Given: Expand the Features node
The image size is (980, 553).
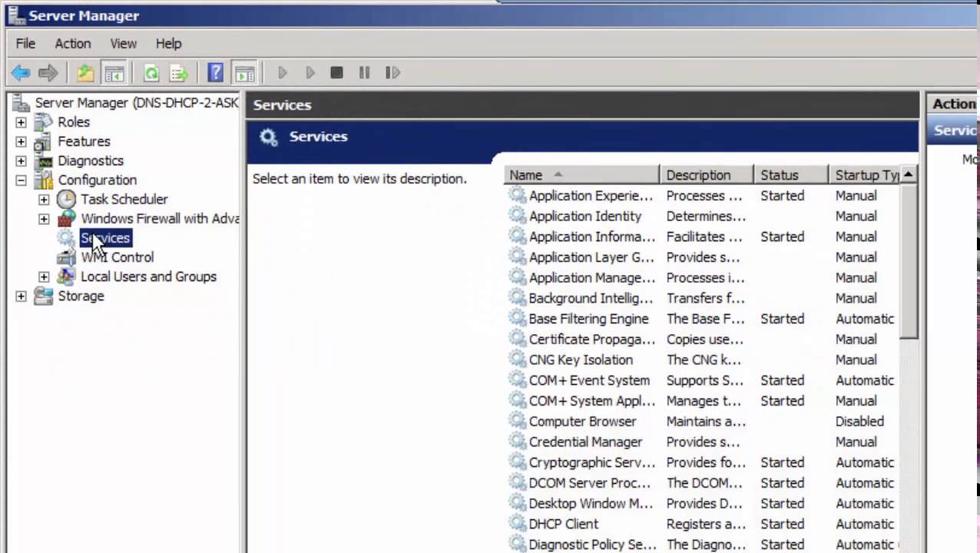Looking at the screenshot, I should [21, 141].
